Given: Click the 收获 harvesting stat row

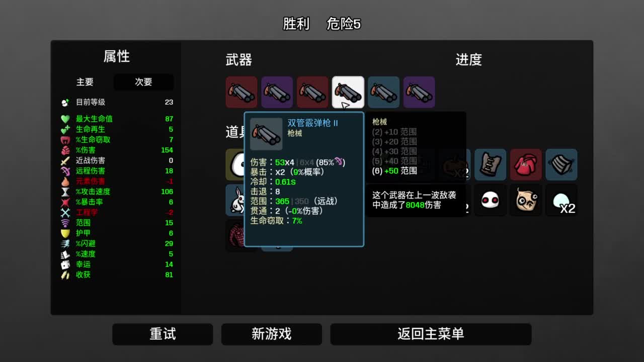Looking at the screenshot, I should [x=117, y=275].
